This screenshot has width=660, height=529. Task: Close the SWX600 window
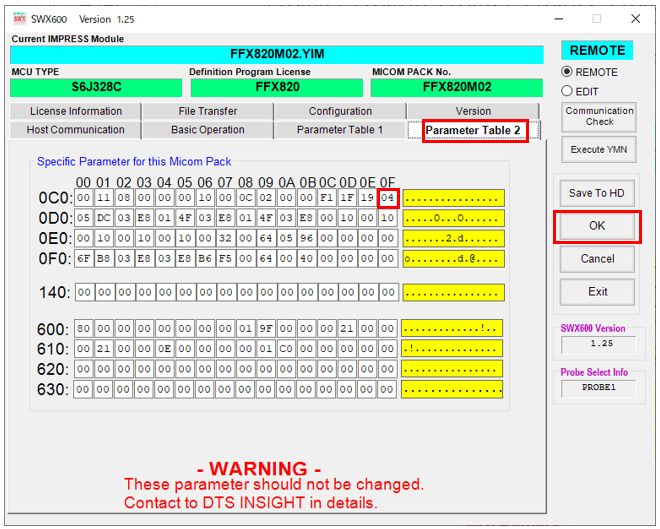click(x=636, y=19)
